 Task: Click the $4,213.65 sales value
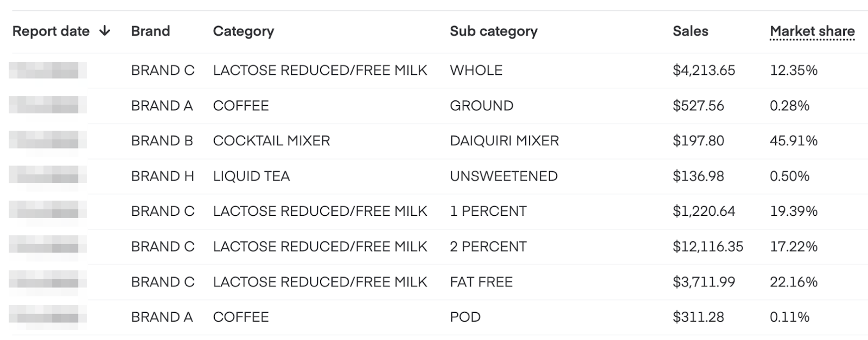pos(704,70)
